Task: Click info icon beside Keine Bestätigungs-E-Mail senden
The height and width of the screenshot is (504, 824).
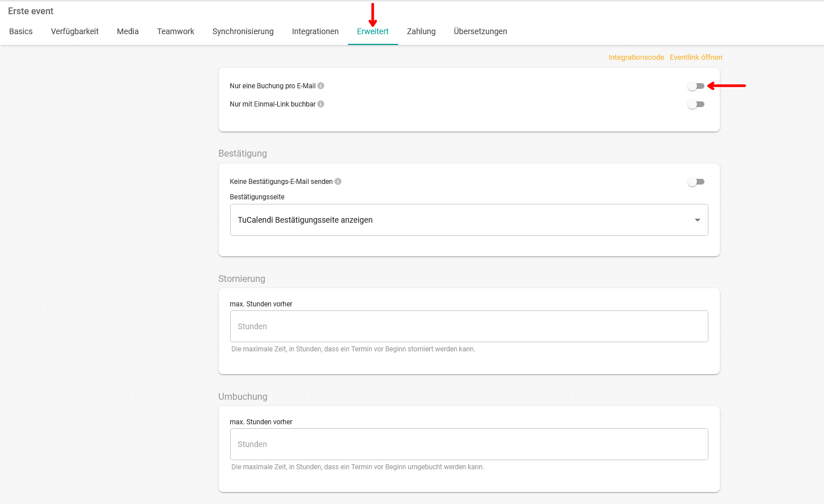Action: [338, 182]
